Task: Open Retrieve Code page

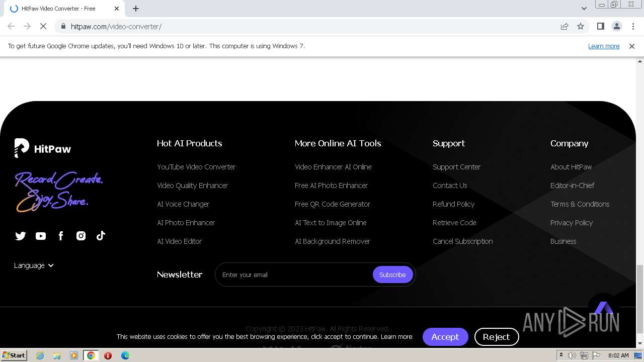Action: pyautogui.click(x=454, y=223)
